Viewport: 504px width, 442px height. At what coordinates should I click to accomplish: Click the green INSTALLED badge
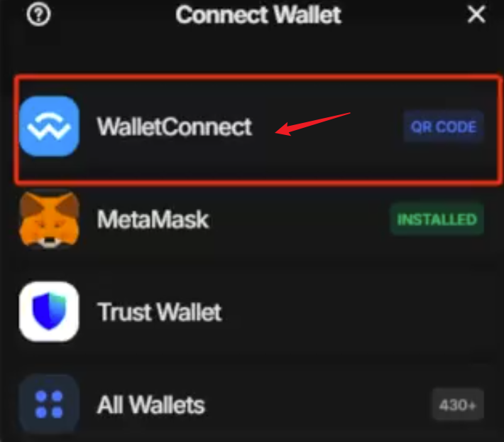click(437, 220)
